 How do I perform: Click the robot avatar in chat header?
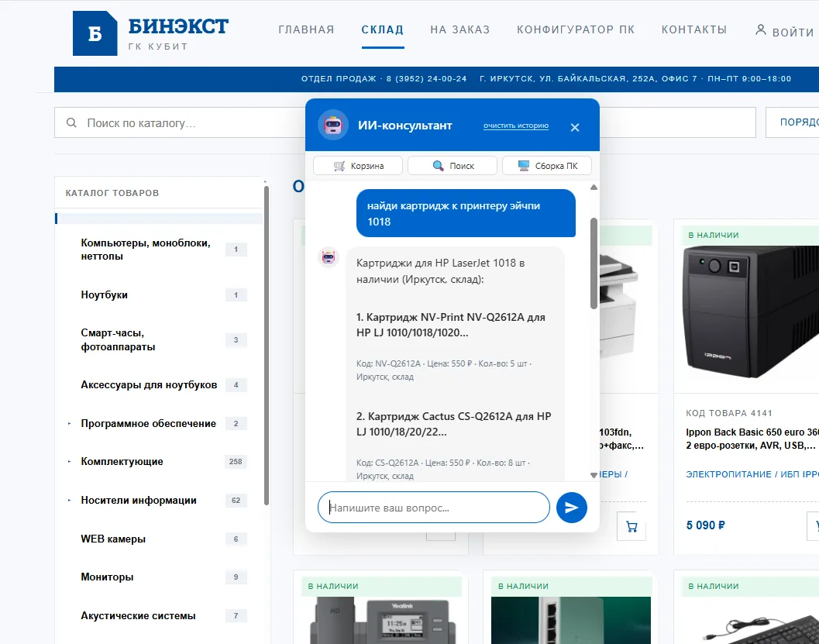(x=332, y=125)
